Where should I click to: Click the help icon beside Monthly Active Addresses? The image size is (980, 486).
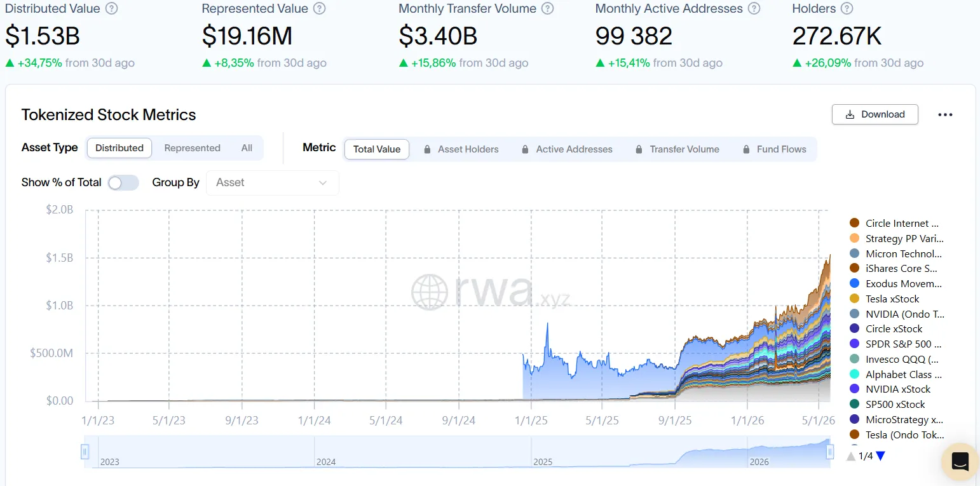(754, 9)
